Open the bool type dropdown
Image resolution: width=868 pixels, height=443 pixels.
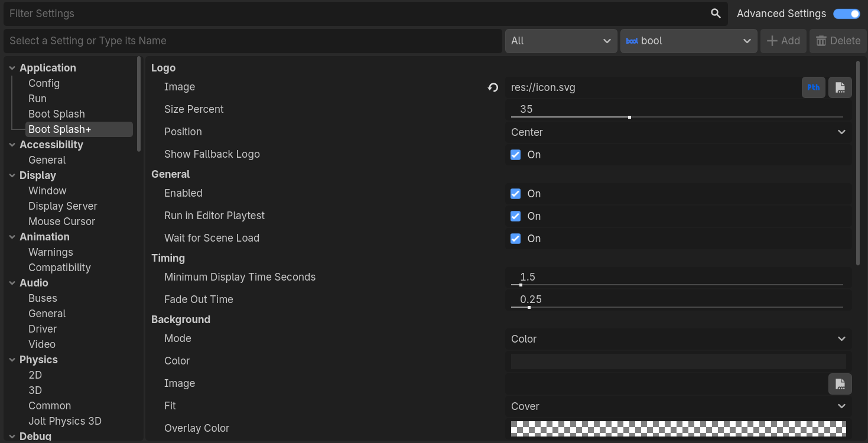pos(688,41)
